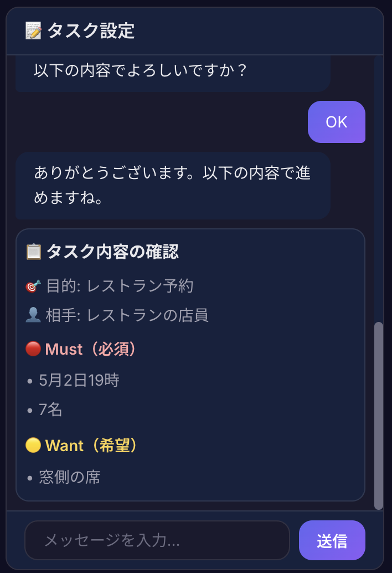Click the purple OK message bubble
Image resolution: width=392 pixels, height=573 pixels.
tap(336, 122)
